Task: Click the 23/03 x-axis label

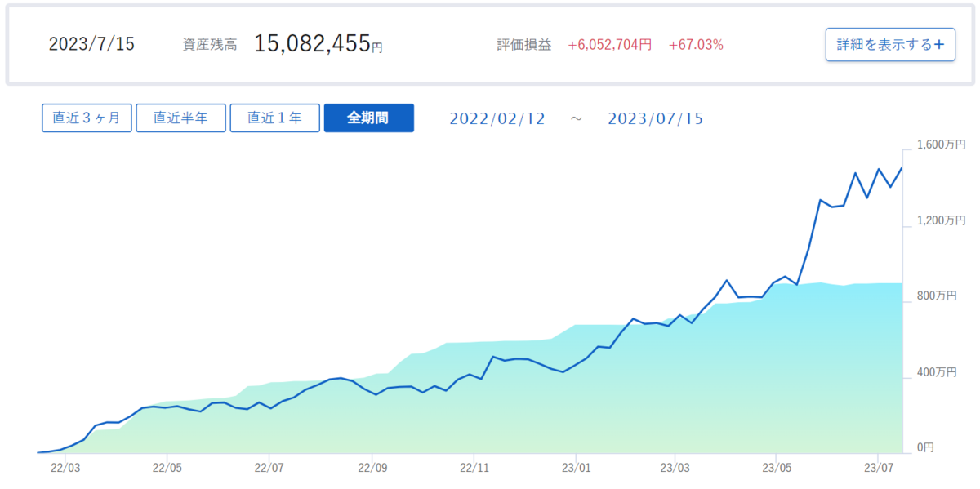Action: click(675, 468)
